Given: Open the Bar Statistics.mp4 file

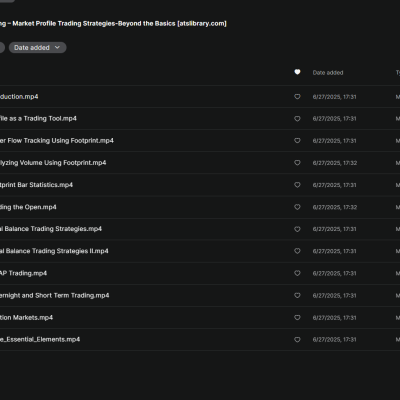Looking at the screenshot, I should click(36, 185).
